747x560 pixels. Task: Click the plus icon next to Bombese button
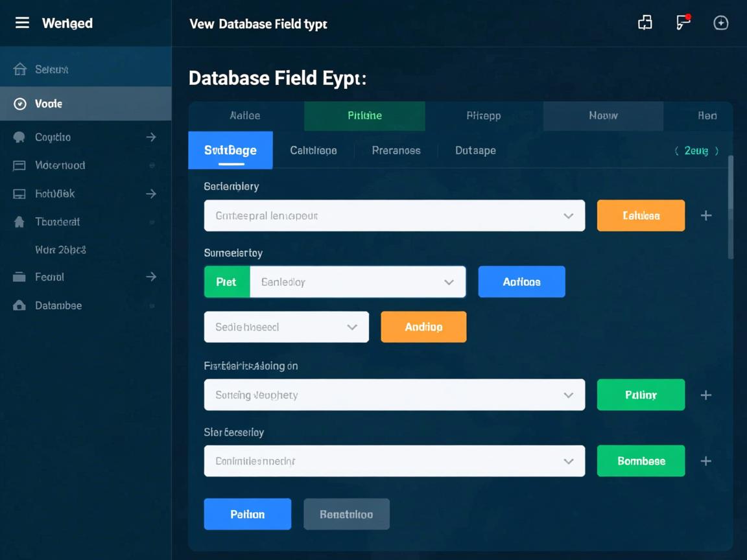pyautogui.click(x=706, y=461)
